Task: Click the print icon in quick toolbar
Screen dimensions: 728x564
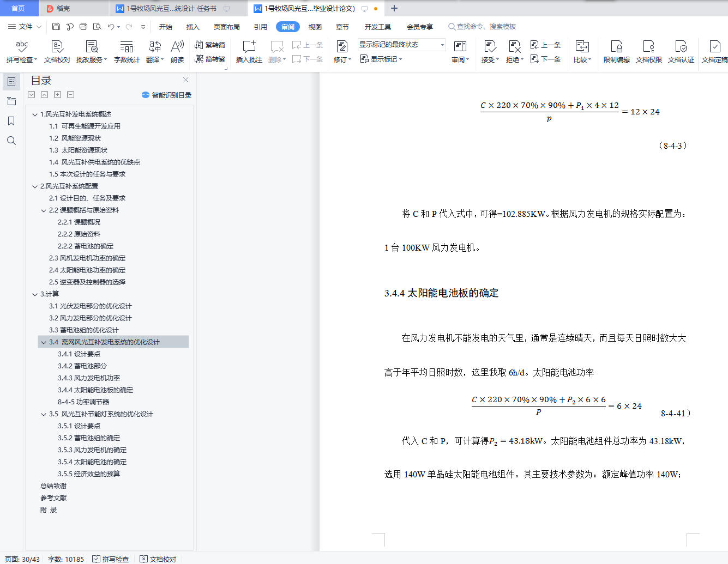Action: click(x=83, y=27)
